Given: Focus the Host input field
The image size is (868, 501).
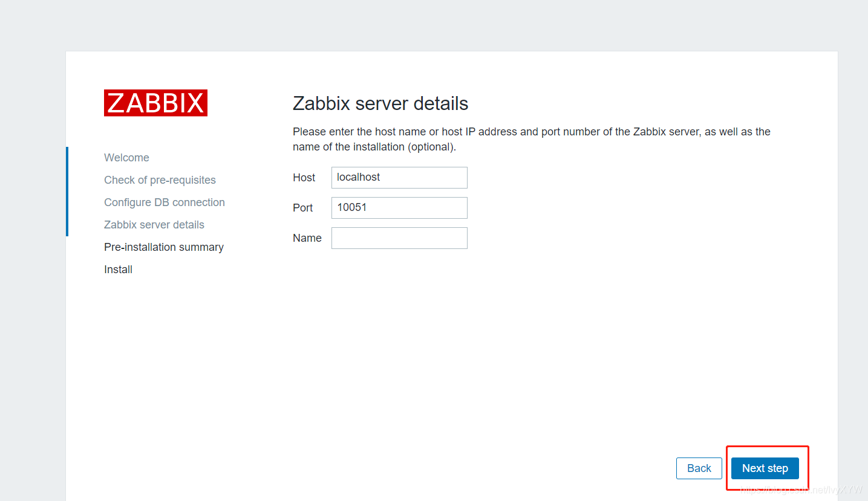Looking at the screenshot, I should point(399,178).
